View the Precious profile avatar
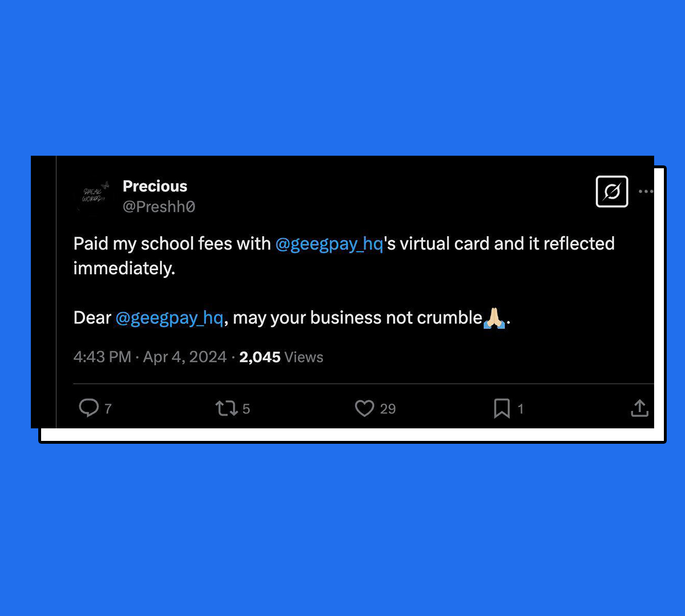The height and width of the screenshot is (616, 685). (94, 196)
